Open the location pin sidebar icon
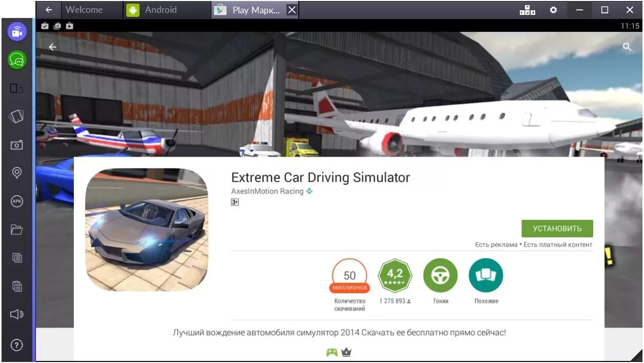This screenshot has width=644, height=363. click(17, 173)
